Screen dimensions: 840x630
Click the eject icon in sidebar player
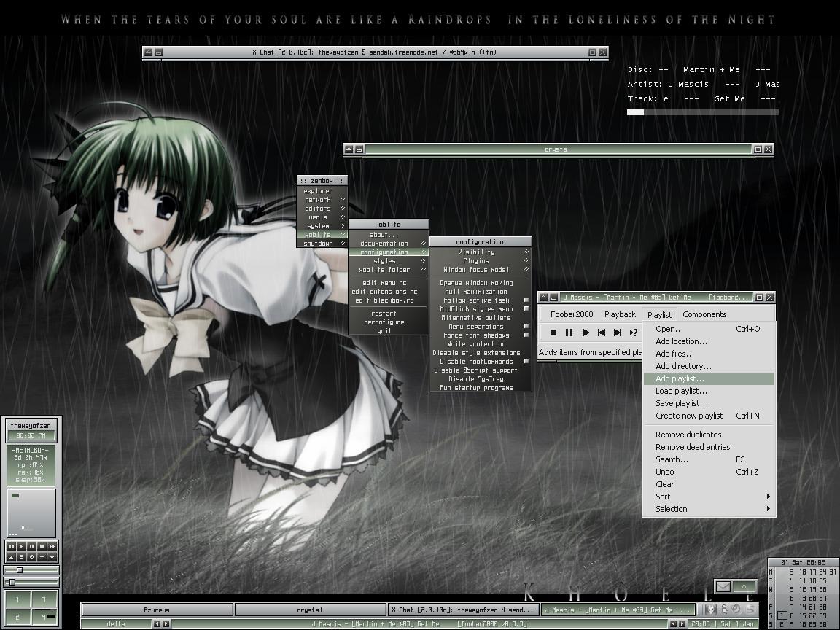pos(11,556)
